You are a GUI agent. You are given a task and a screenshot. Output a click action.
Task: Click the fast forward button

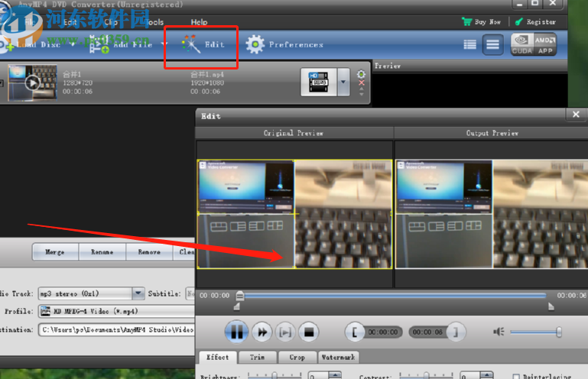(x=262, y=332)
